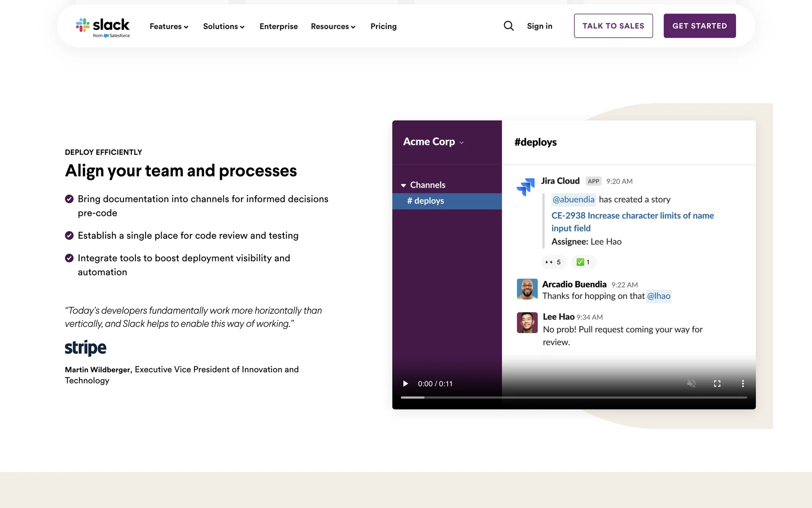Click the eyes emoji reaction
Image resolution: width=812 pixels, height=508 pixels.
coord(553,262)
